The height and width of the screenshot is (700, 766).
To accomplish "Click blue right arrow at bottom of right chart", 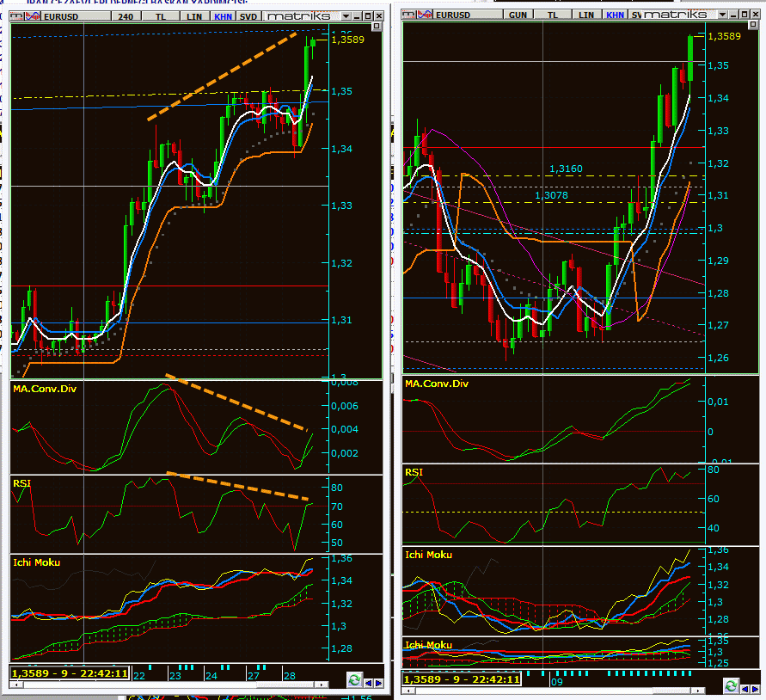I will point(755,685).
